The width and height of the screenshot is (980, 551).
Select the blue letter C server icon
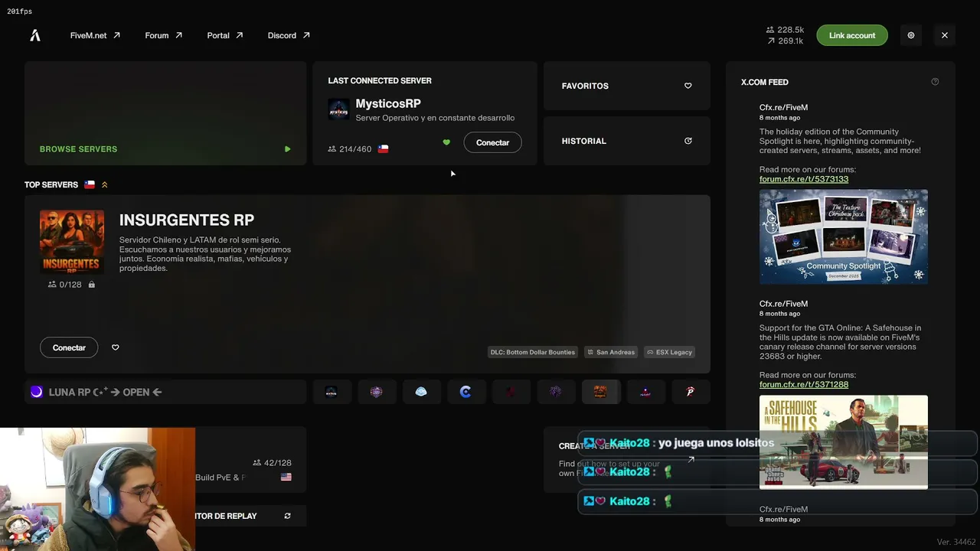pyautogui.click(x=465, y=392)
